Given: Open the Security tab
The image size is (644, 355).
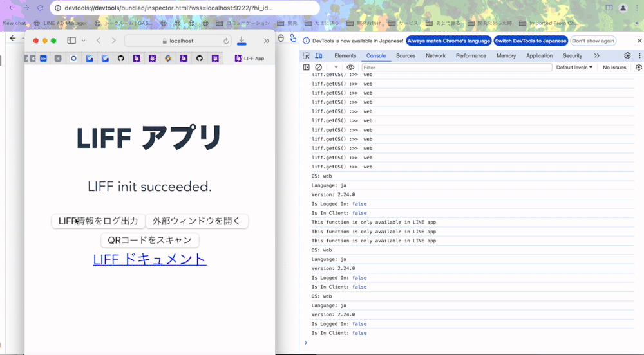Looking at the screenshot, I should [x=573, y=56].
